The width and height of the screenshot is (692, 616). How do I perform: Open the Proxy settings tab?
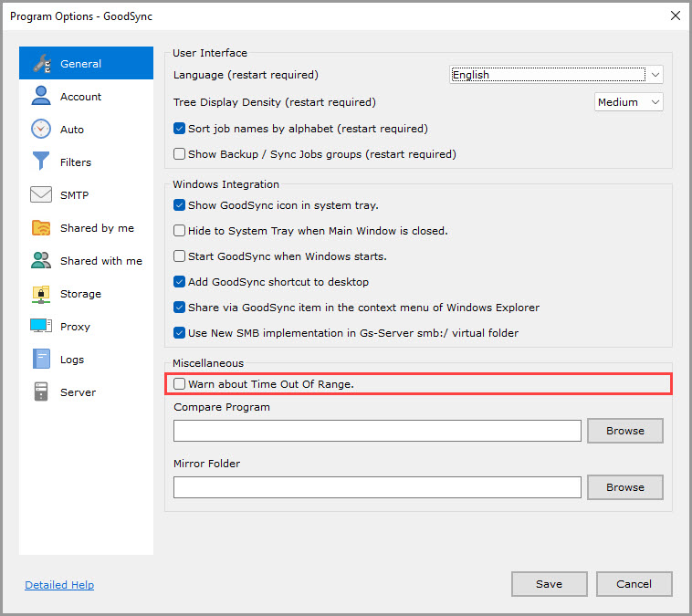86,326
